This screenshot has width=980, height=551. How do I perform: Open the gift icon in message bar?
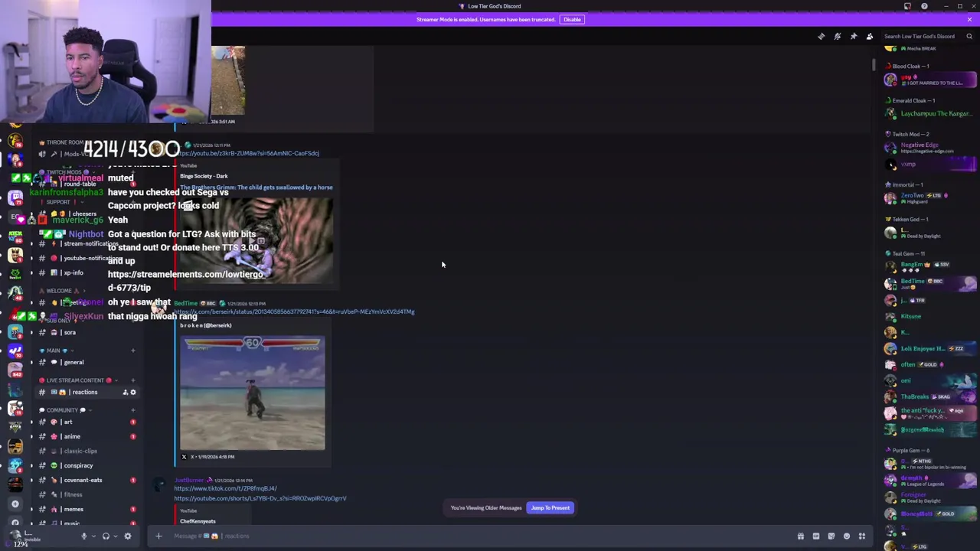[x=801, y=536]
